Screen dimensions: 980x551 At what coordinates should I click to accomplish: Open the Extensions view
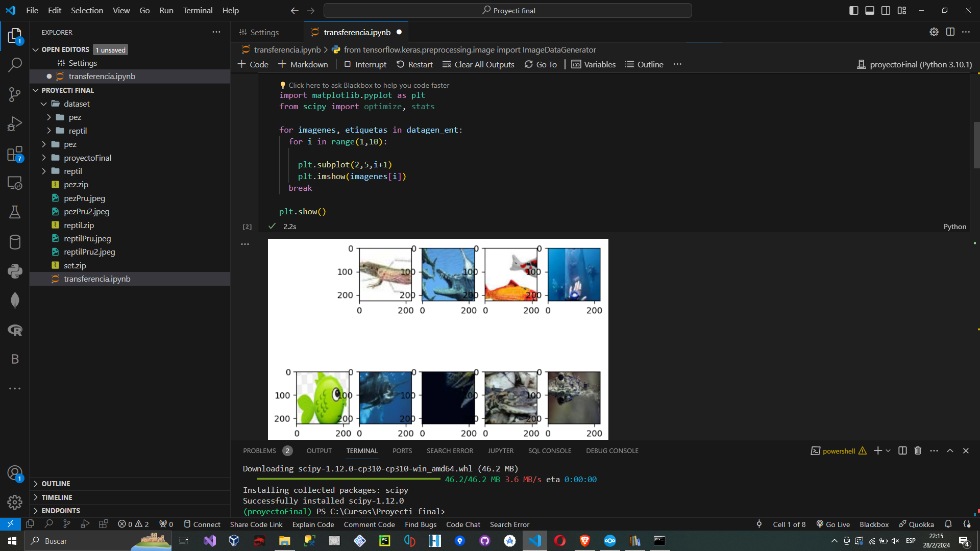(15, 154)
